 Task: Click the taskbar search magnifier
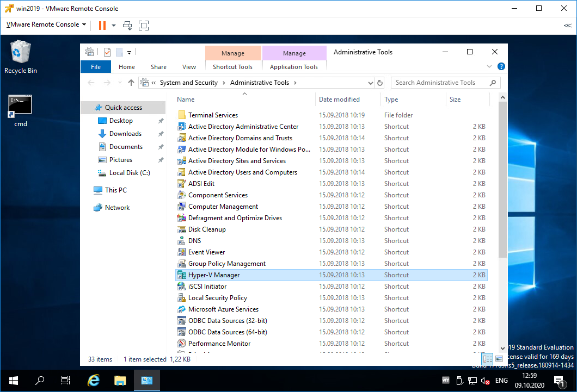(39, 380)
